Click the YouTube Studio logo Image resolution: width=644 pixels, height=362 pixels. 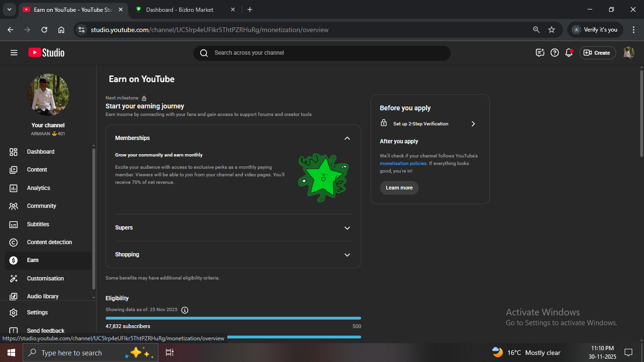click(x=46, y=53)
